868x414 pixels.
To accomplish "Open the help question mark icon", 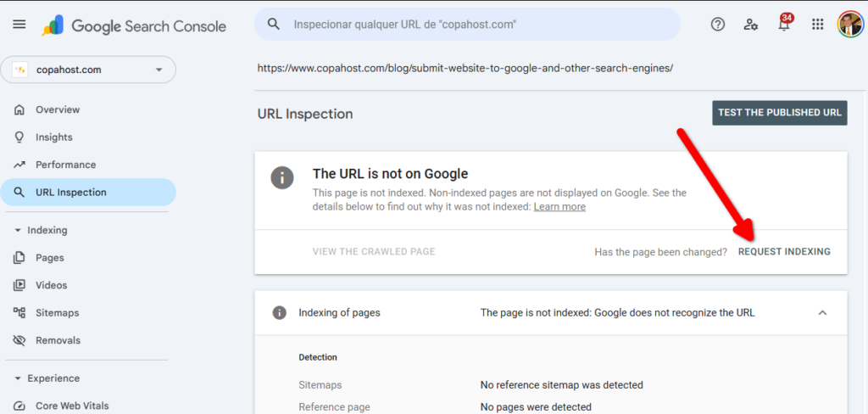I will tap(717, 25).
